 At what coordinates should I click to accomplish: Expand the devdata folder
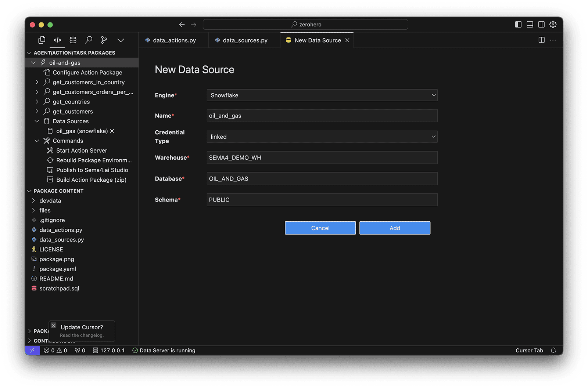click(x=33, y=200)
